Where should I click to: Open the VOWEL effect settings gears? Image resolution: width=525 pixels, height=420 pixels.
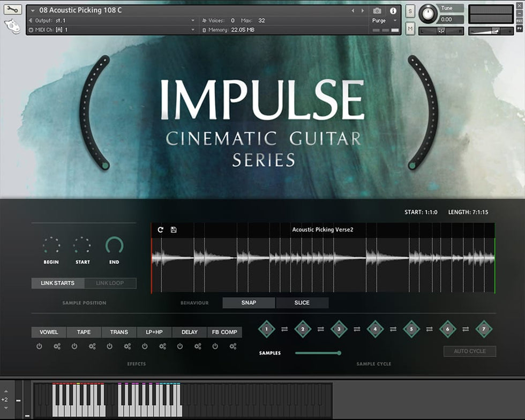57,347
